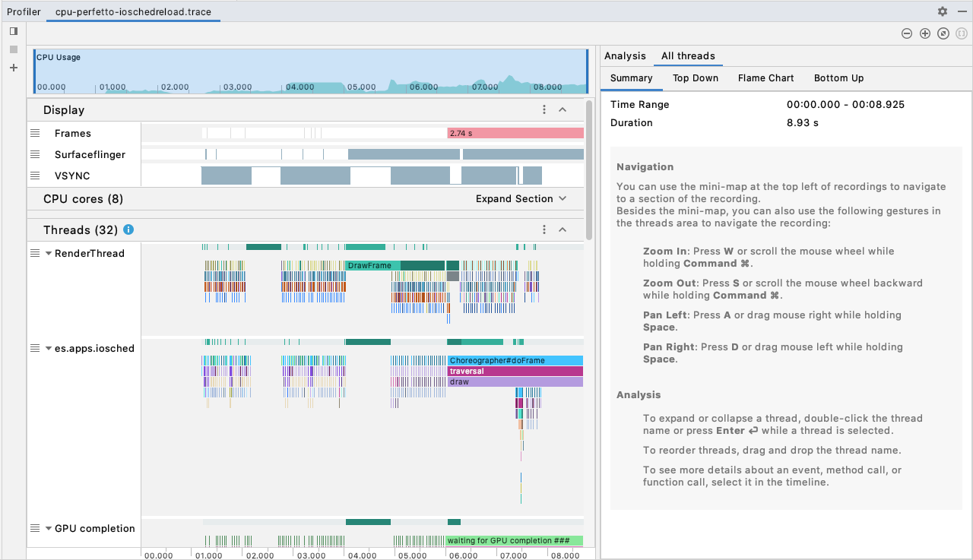973x560 pixels.
Task: Expand the CPU cores section
Action: (521, 198)
